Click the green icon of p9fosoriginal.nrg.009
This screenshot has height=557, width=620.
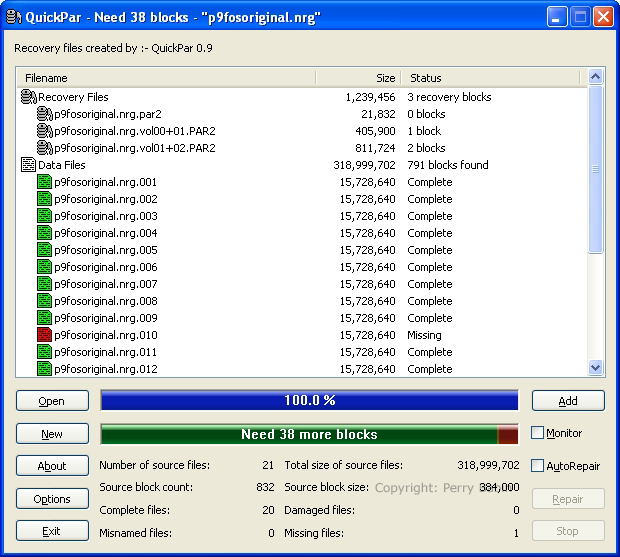[x=44, y=318]
